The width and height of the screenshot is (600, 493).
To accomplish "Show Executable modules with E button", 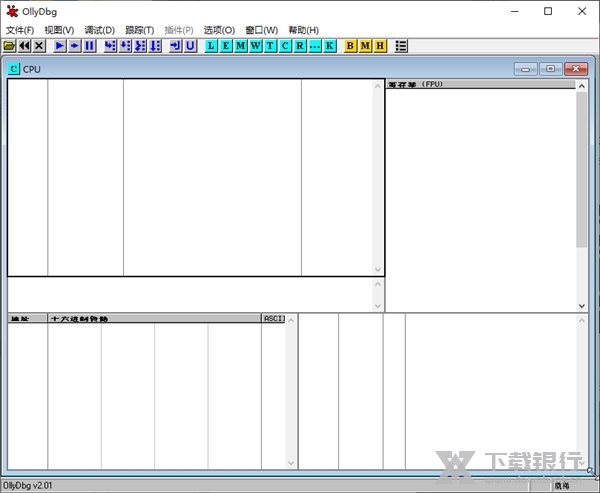I will (226, 46).
